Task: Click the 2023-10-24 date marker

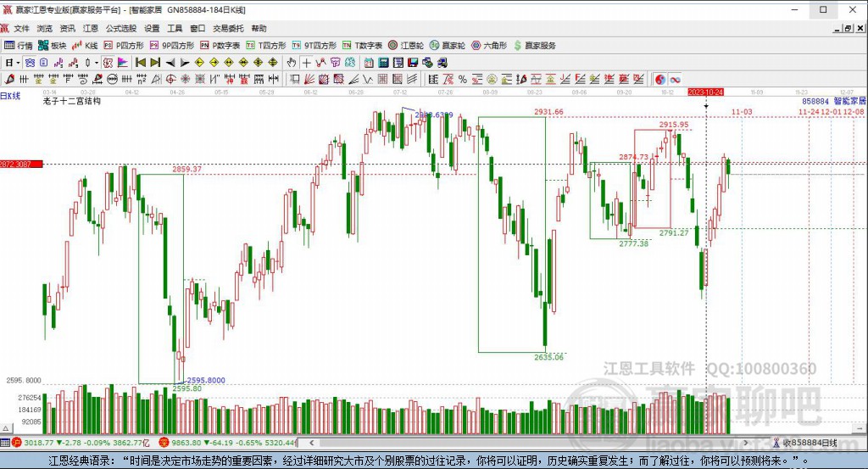Action: coord(706,92)
